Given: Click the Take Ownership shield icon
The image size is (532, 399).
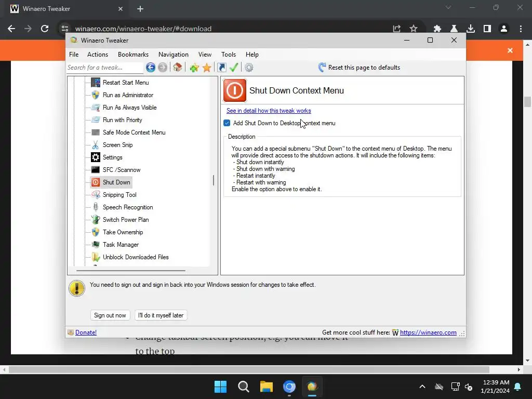Looking at the screenshot, I should (96, 232).
